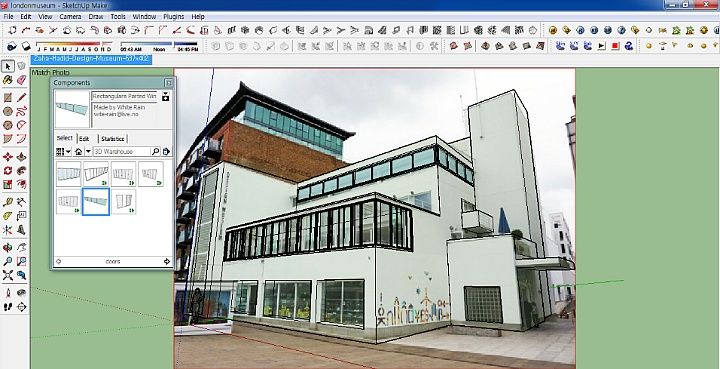This screenshot has height=369, width=720.
Task: Open the Draw menu
Action: 96,17
